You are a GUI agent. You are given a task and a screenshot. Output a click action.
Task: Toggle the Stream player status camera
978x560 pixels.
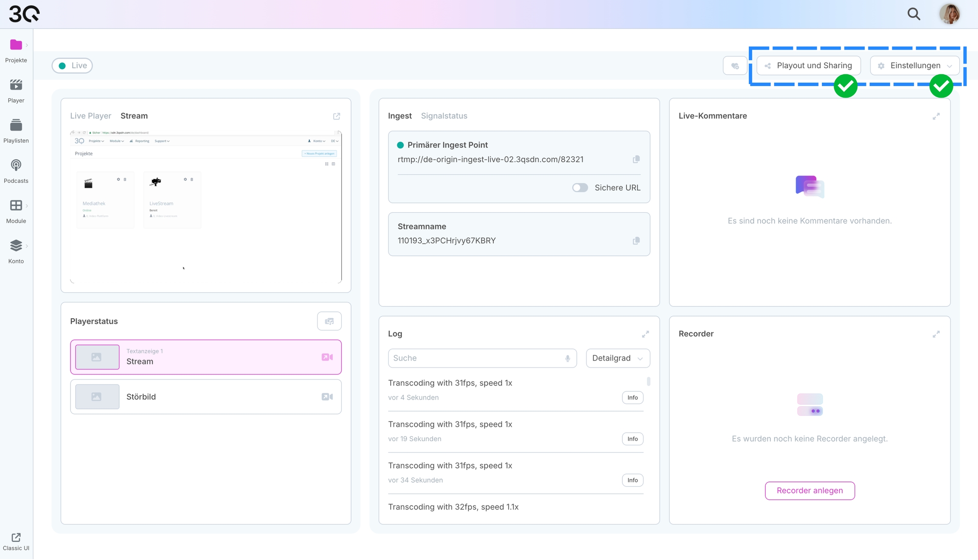tap(327, 357)
